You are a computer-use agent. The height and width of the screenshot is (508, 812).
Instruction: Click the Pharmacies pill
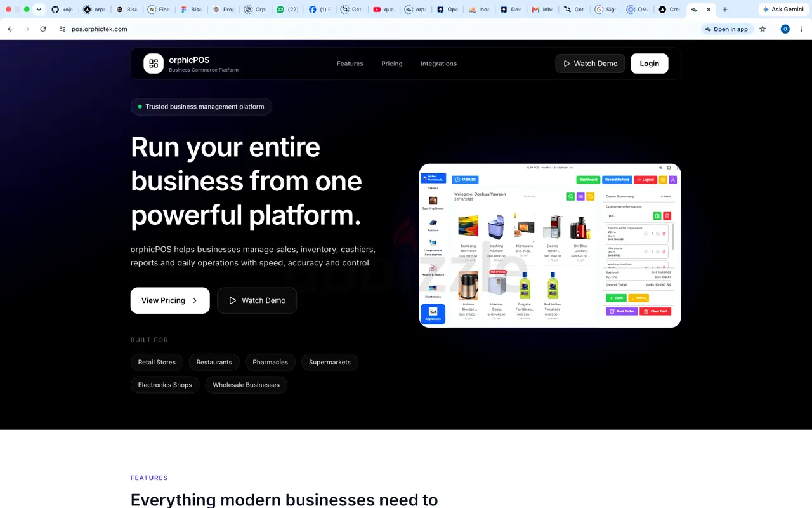coord(270,362)
